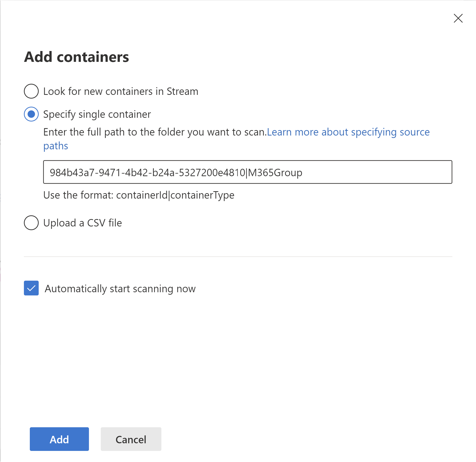Select 'Specify single container' option

[32, 114]
